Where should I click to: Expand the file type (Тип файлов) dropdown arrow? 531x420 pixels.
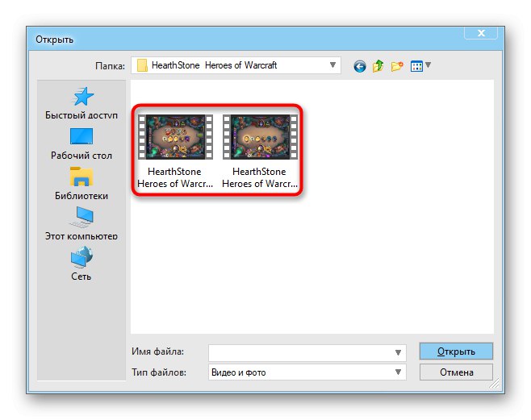(399, 372)
